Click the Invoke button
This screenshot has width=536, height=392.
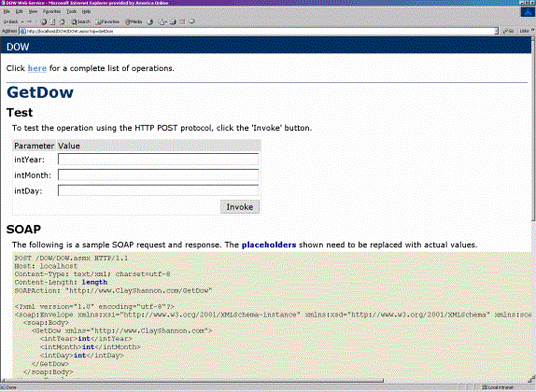240,207
